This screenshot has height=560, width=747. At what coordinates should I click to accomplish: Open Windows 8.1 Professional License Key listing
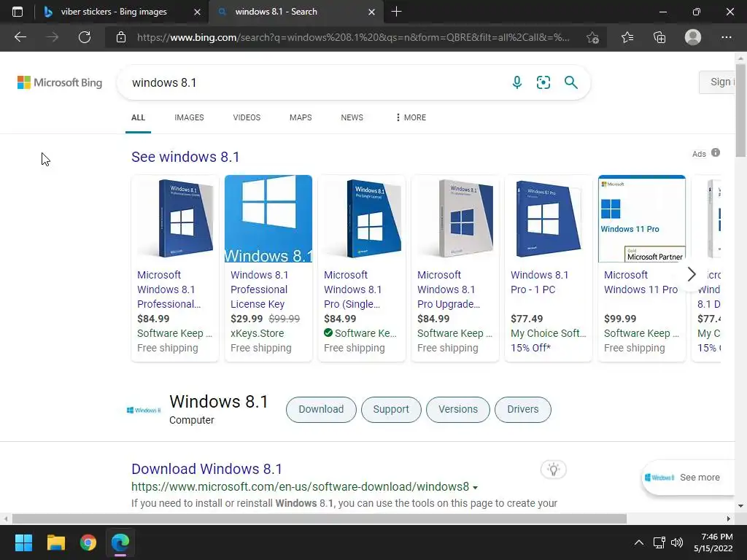pyautogui.click(x=259, y=289)
